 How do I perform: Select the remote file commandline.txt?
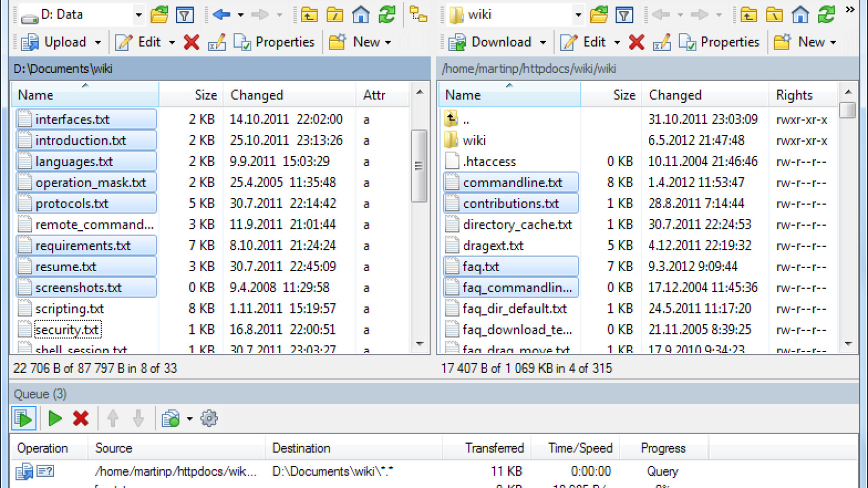(511, 183)
